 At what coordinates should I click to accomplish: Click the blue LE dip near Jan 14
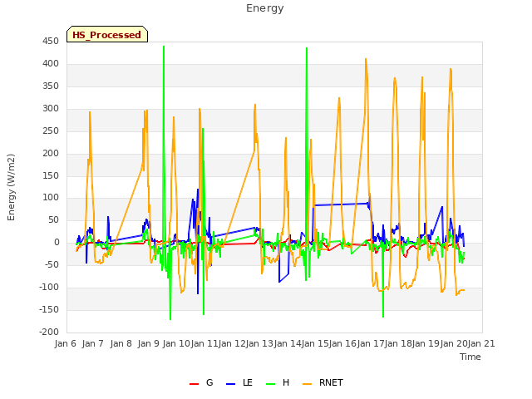279,282
